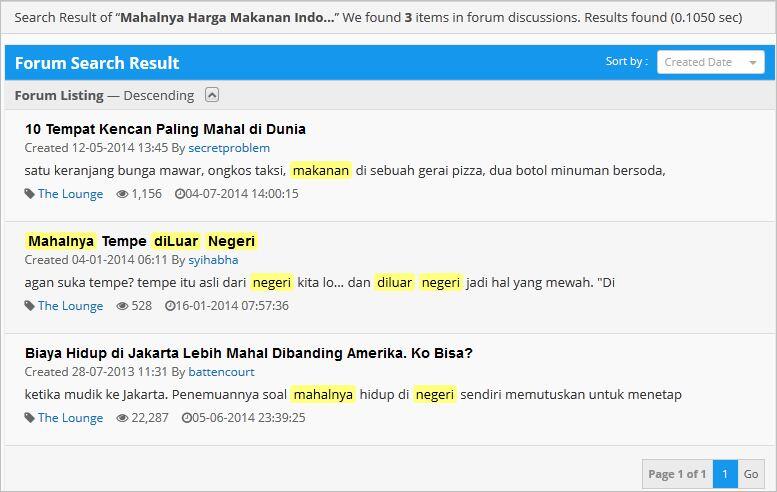
Task: Click tag icon in the Mahalnya Tempe row
Action: (30, 306)
